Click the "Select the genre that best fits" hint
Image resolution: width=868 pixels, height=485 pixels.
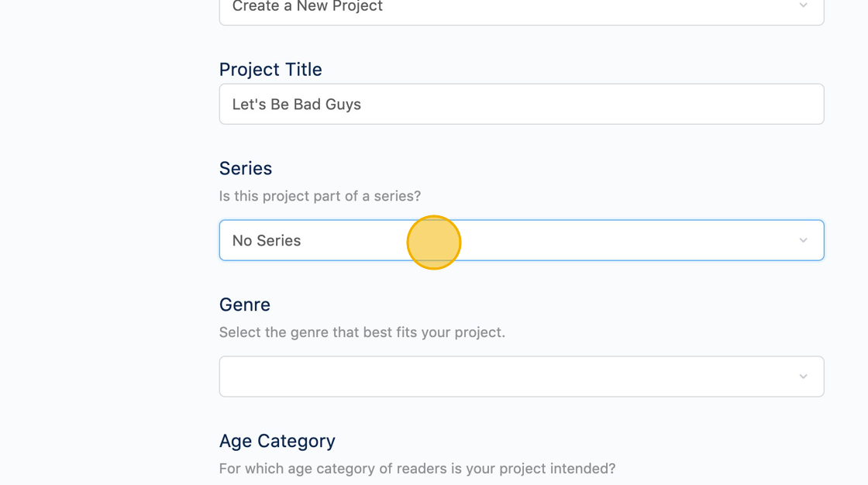coord(362,332)
